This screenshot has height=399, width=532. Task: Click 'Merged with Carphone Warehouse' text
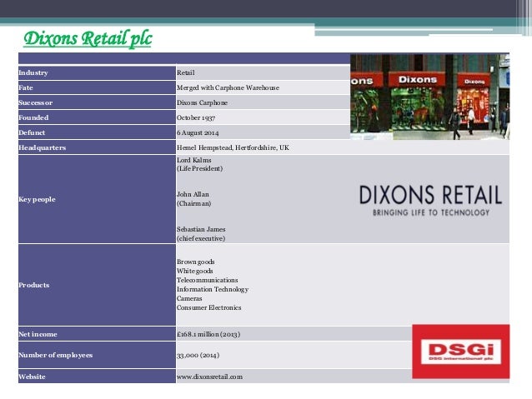tap(228, 87)
